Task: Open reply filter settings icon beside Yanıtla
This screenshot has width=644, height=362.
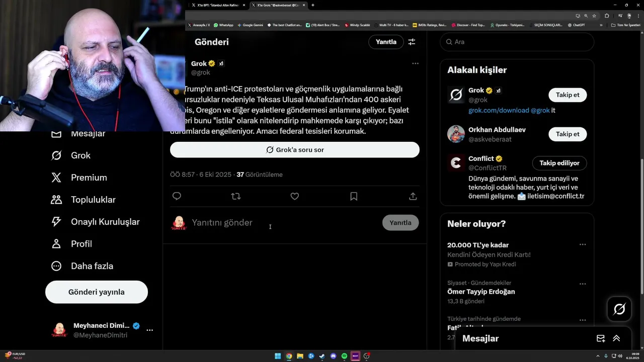Action: [412, 42]
